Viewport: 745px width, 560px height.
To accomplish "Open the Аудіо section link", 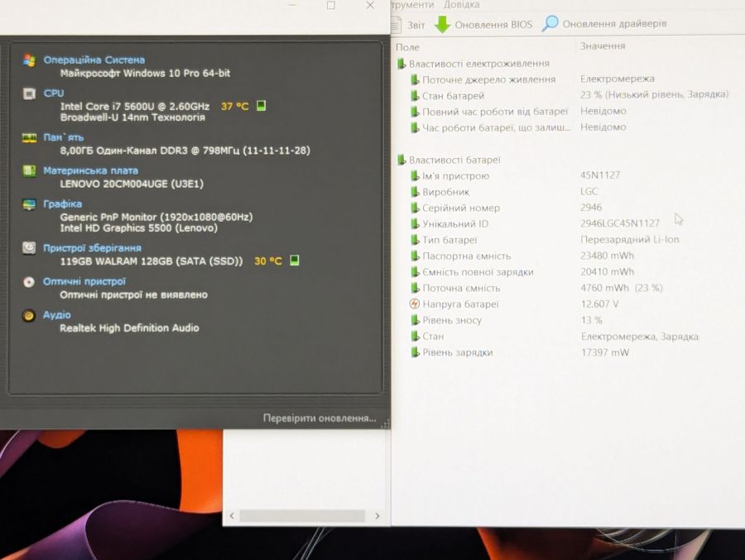I will coord(57,314).
